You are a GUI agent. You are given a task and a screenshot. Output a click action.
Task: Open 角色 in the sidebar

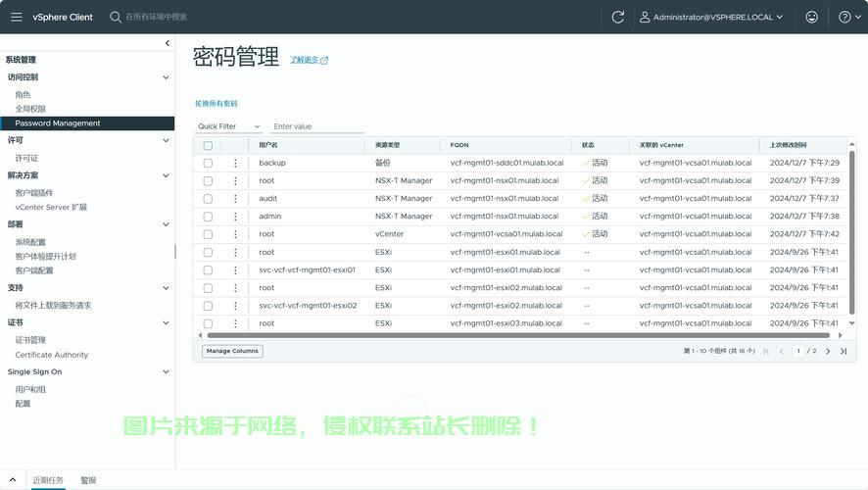tap(23, 95)
